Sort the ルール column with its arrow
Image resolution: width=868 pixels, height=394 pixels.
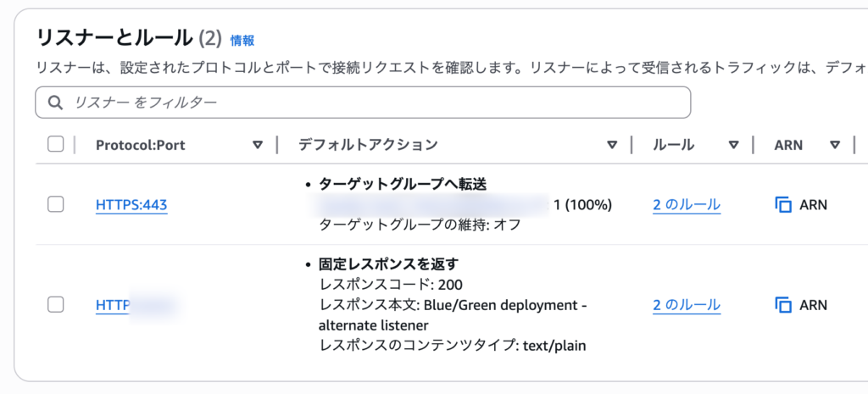pyautogui.click(x=734, y=145)
